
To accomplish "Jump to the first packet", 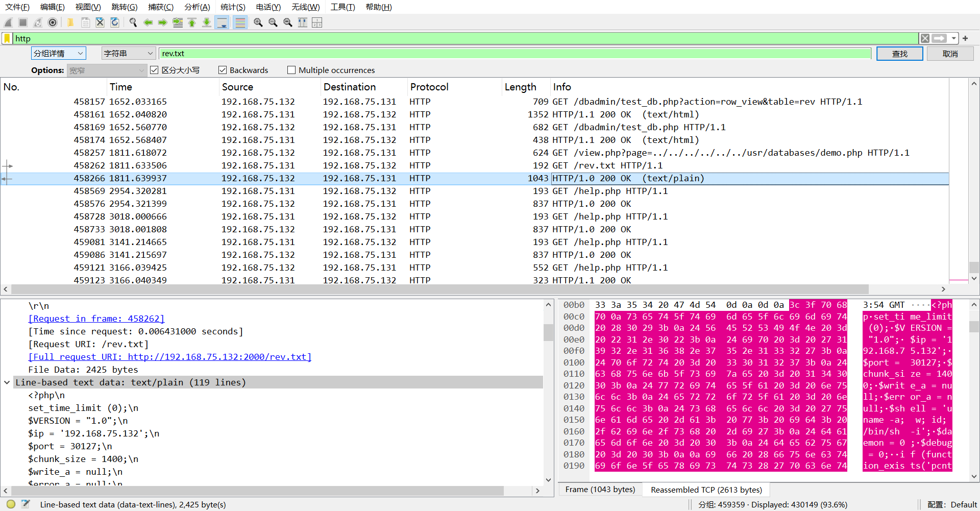I will (192, 22).
